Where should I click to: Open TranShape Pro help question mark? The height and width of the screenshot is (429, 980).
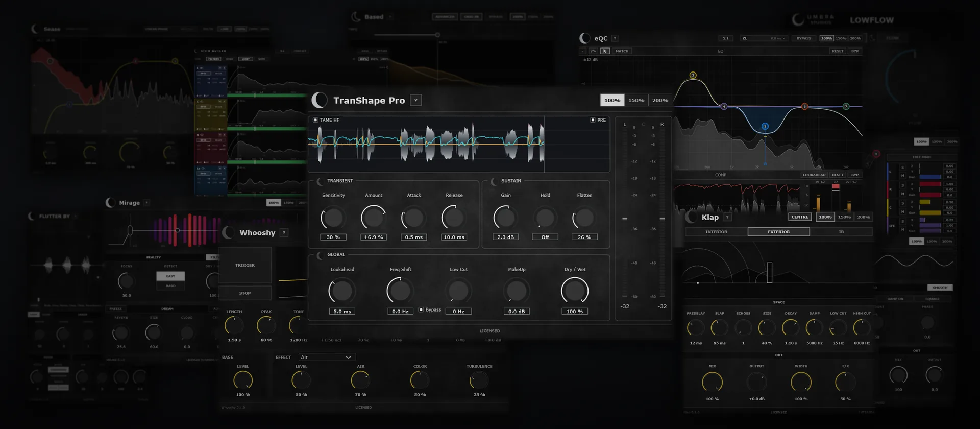[x=416, y=101]
